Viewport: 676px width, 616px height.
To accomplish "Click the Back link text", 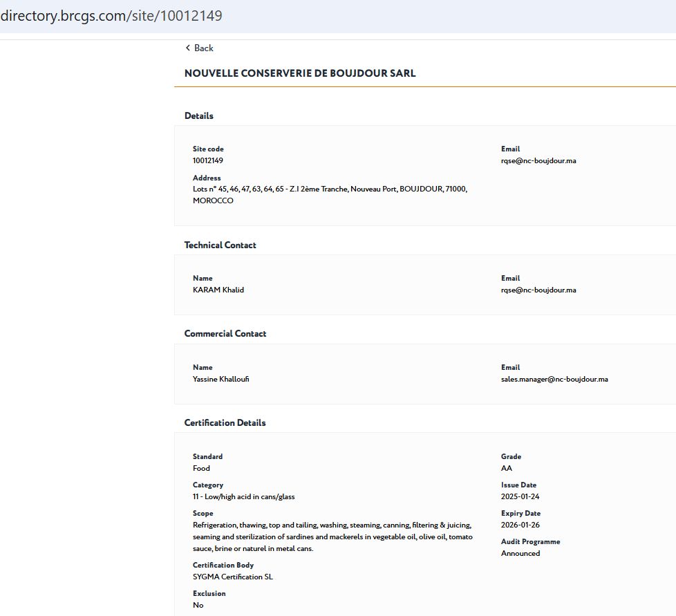I will point(204,48).
